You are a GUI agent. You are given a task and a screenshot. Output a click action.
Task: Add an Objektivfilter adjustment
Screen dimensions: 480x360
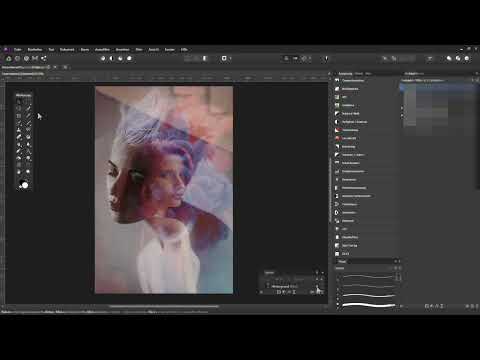coord(365,237)
